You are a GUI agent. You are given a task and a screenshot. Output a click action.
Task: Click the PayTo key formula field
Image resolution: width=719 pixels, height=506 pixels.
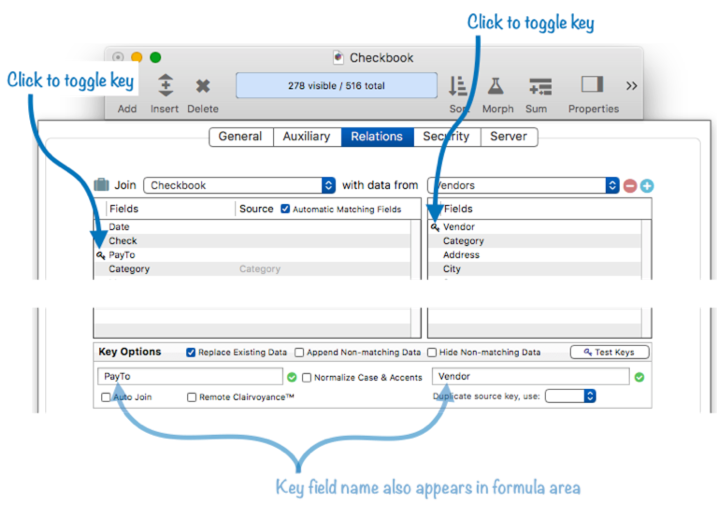[190, 377]
